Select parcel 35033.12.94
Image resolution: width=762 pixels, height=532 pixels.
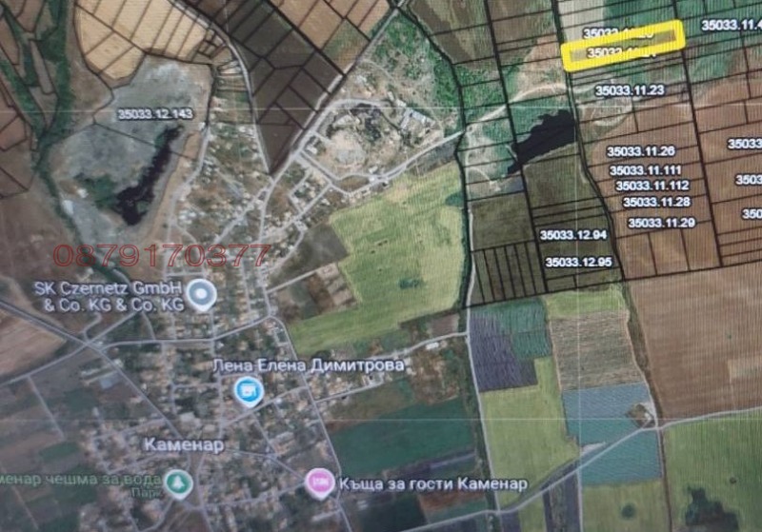(x=573, y=234)
